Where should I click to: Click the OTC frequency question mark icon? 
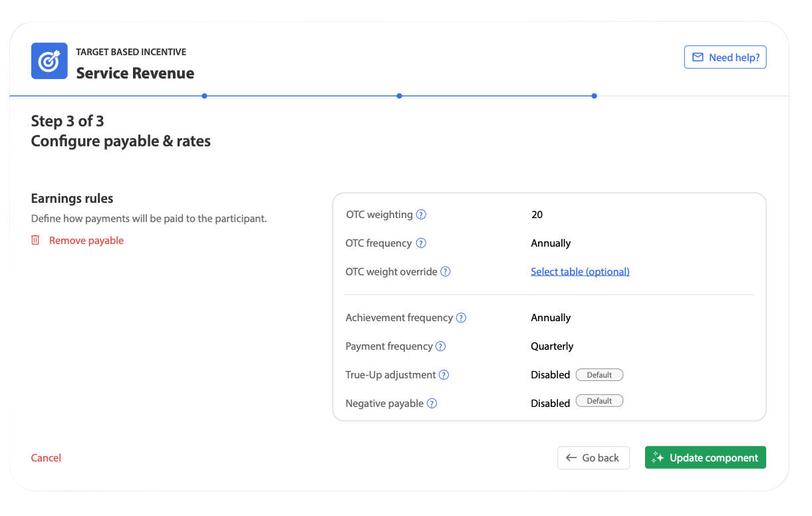[421, 243]
